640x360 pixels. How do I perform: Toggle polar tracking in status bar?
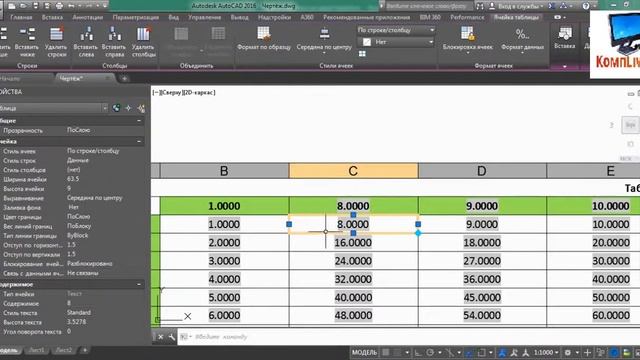coord(430,352)
